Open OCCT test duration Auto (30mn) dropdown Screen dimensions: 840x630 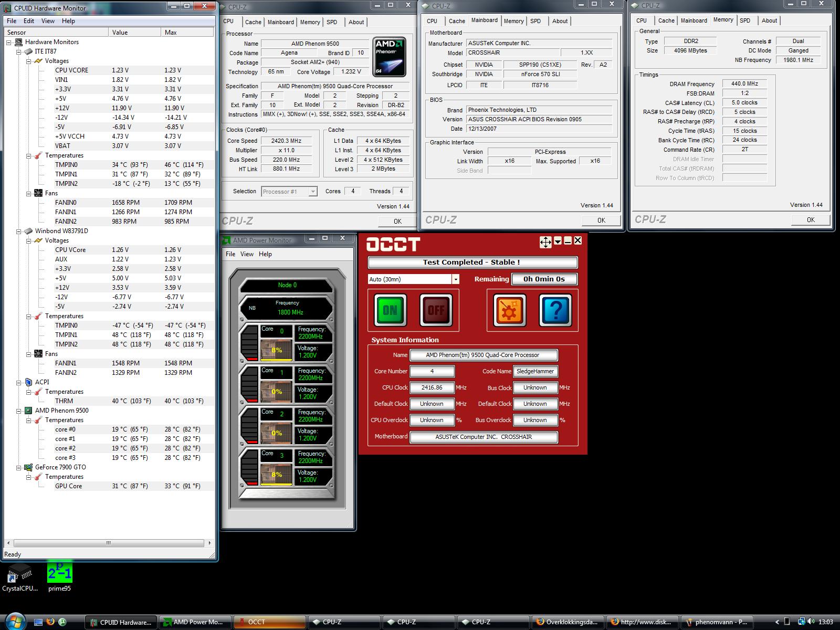click(x=456, y=279)
